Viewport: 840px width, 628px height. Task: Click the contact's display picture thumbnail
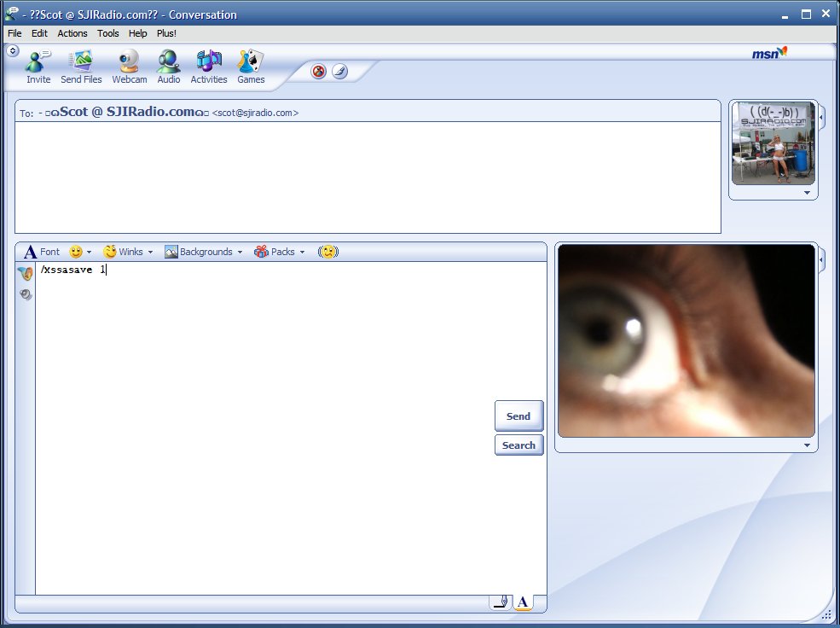point(773,143)
